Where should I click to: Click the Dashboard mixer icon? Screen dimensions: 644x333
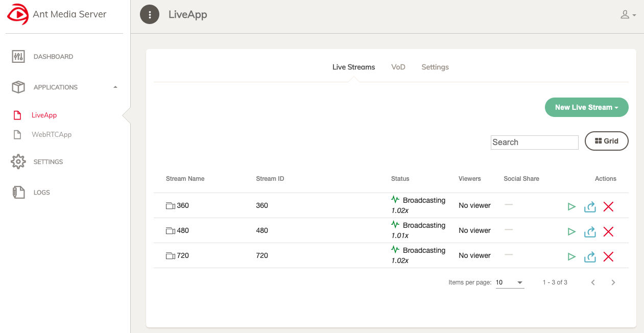click(18, 57)
